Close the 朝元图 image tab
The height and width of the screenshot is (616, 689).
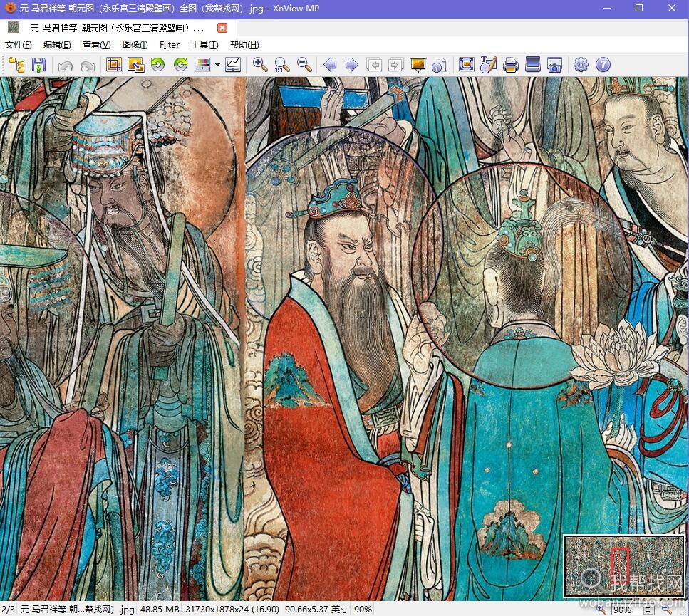(x=222, y=28)
